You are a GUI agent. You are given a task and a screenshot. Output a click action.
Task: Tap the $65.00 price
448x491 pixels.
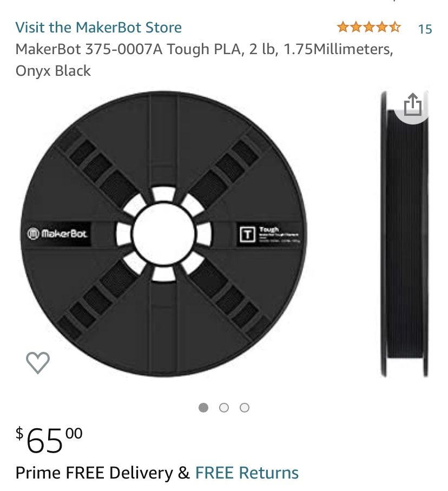point(49,440)
